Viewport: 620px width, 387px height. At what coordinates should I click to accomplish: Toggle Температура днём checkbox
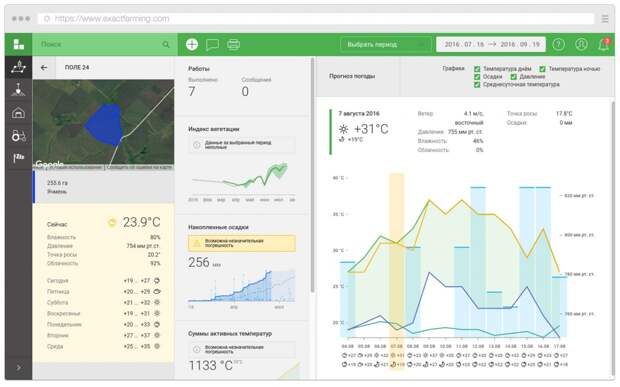(x=477, y=69)
